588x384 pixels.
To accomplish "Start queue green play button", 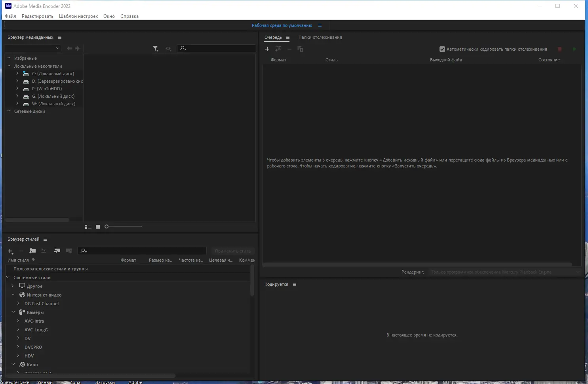I will (574, 49).
